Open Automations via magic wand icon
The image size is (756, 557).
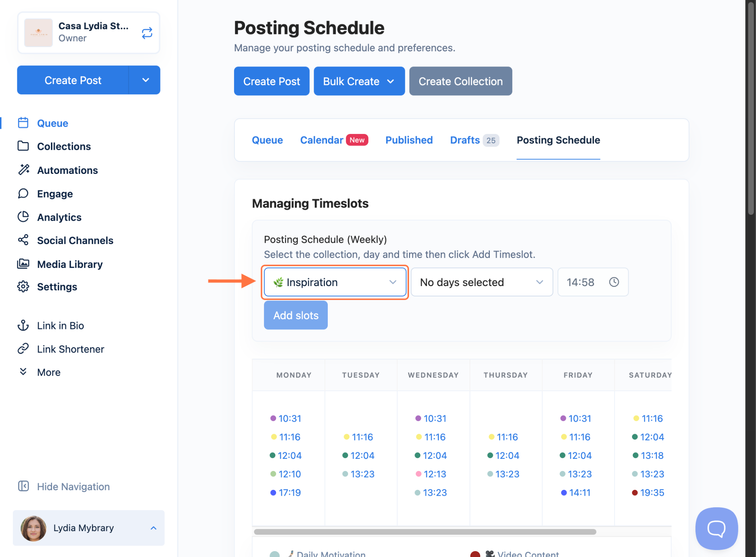[x=24, y=170]
